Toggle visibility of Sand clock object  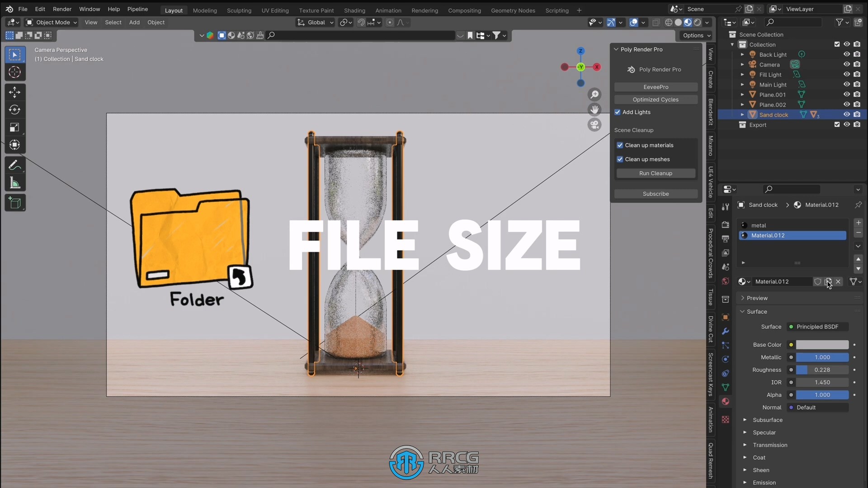[x=846, y=114]
